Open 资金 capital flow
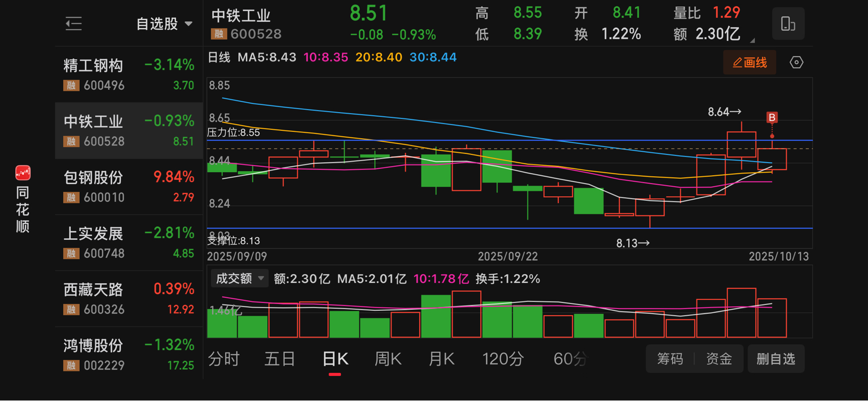Viewport: 868px width, 401px height. coord(719,359)
